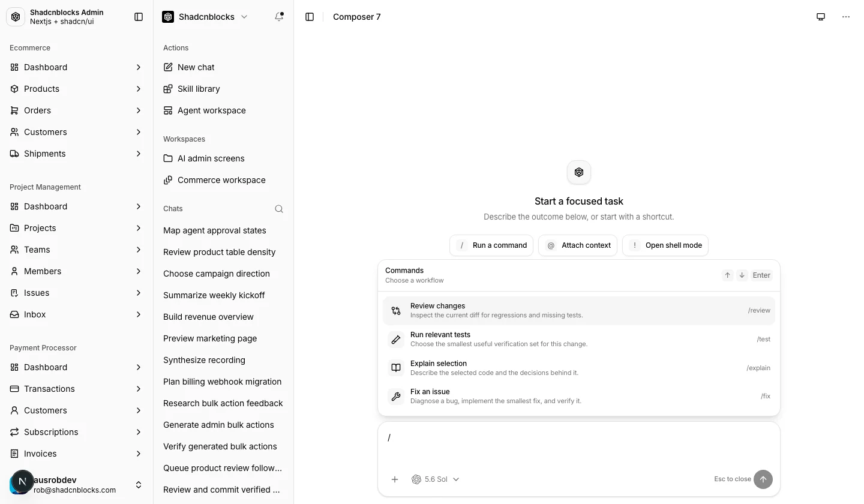Open the Map agent approval states chat

[x=223, y=230]
